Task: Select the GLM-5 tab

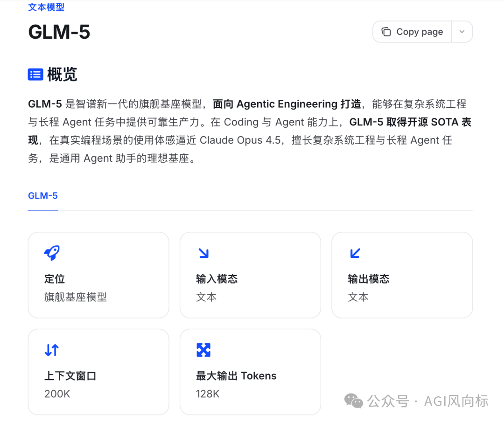Action: [x=43, y=195]
